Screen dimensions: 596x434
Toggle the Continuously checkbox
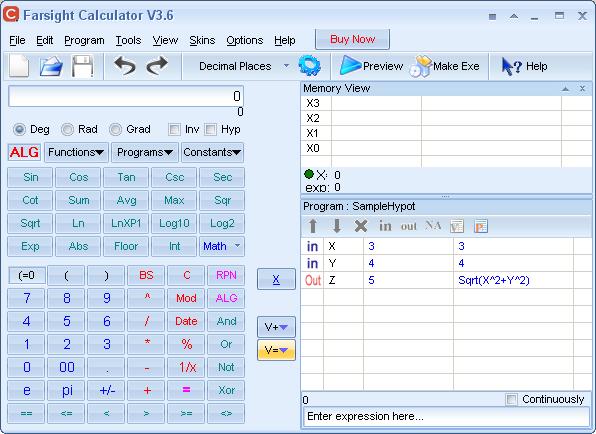tap(511, 399)
